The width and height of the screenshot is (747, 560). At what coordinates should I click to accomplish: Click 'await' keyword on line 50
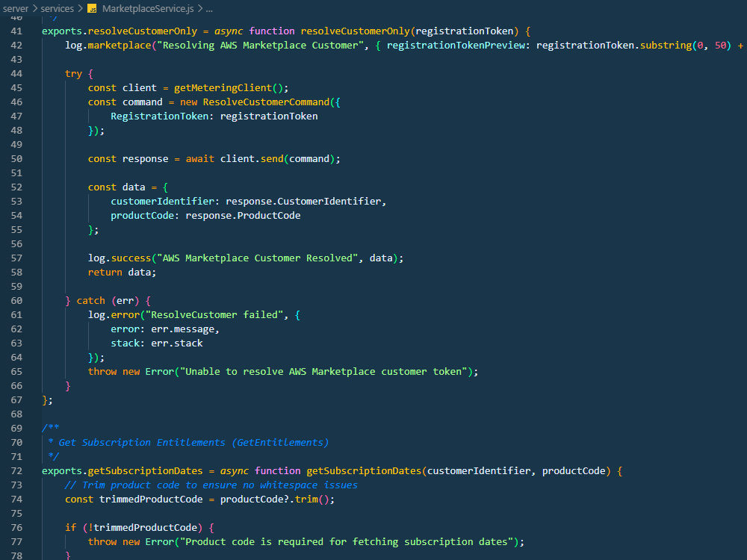click(x=200, y=159)
